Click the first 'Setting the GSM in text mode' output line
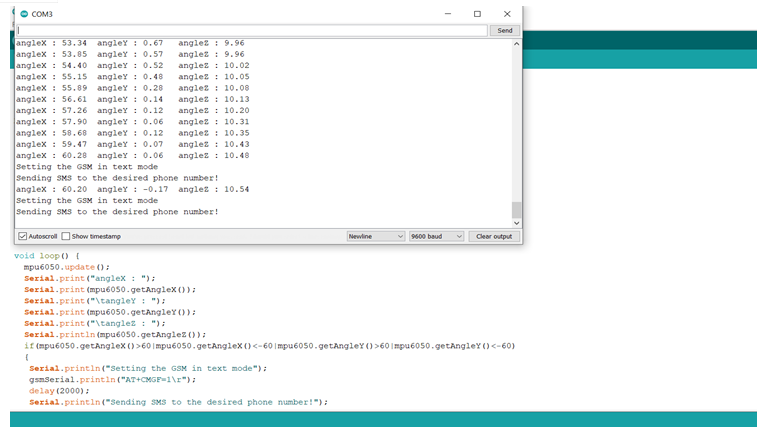Screen dimensions: 773x438 click(x=87, y=167)
